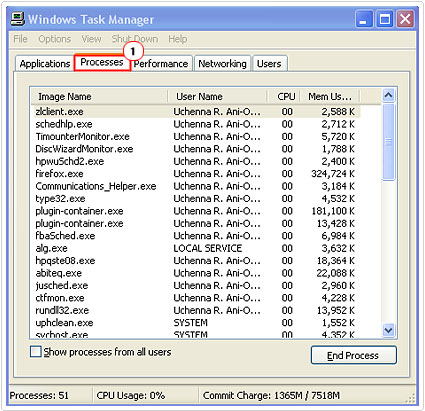
Task: Sort by Image Name column header
Action: tap(99, 97)
